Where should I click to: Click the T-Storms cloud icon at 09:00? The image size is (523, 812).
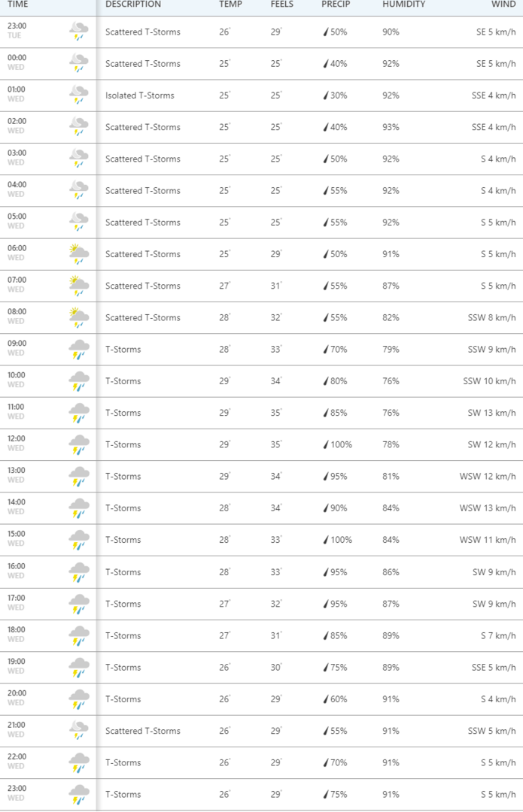(x=78, y=350)
